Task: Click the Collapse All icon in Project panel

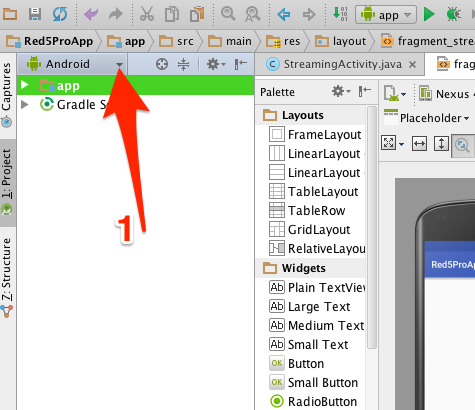Action: (184, 64)
